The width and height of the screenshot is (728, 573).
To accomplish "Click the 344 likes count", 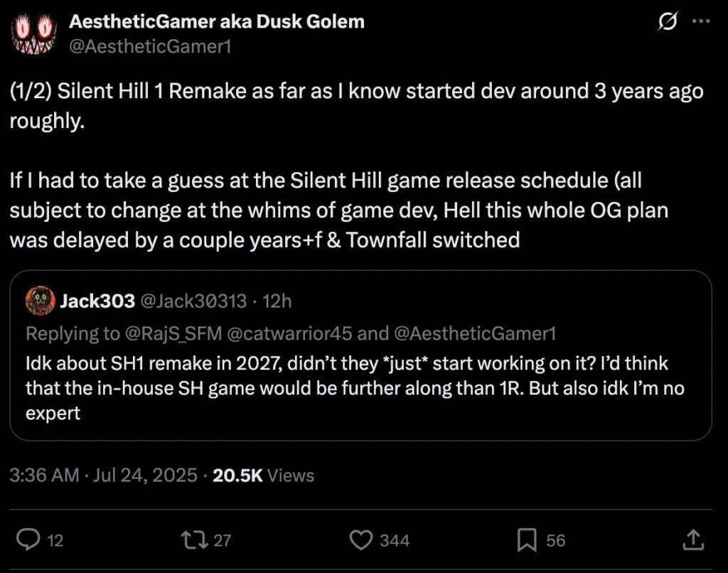I will [x=395, y=540].
